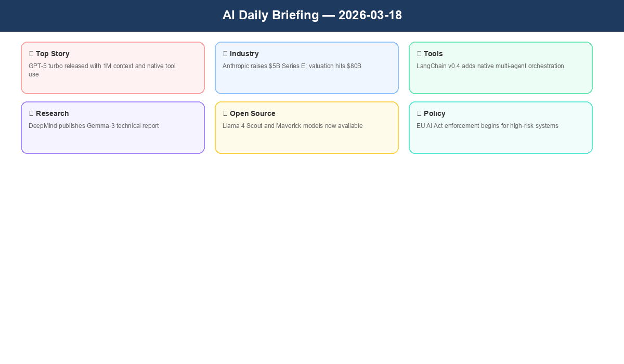This screenshot has height=364, width=624.
Task: Select the Research heading
Action: pyautogui.click(x=52, y=113)
